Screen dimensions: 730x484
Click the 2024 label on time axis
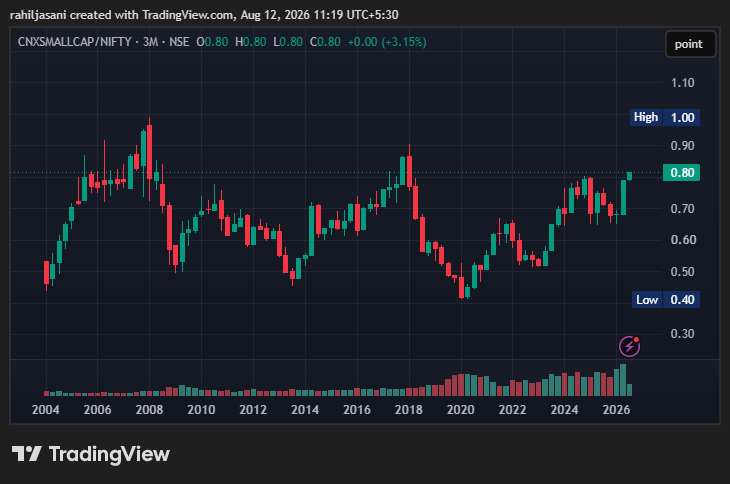pos(565,410)
